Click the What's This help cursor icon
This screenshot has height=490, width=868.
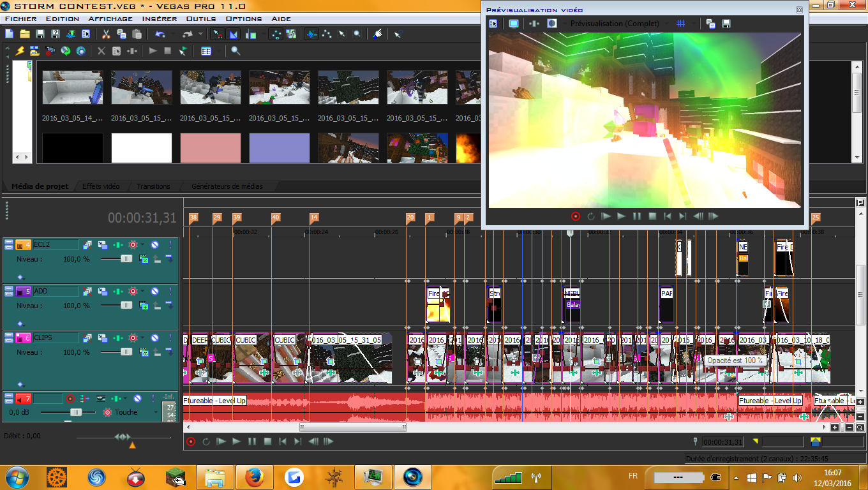(398, 34)
